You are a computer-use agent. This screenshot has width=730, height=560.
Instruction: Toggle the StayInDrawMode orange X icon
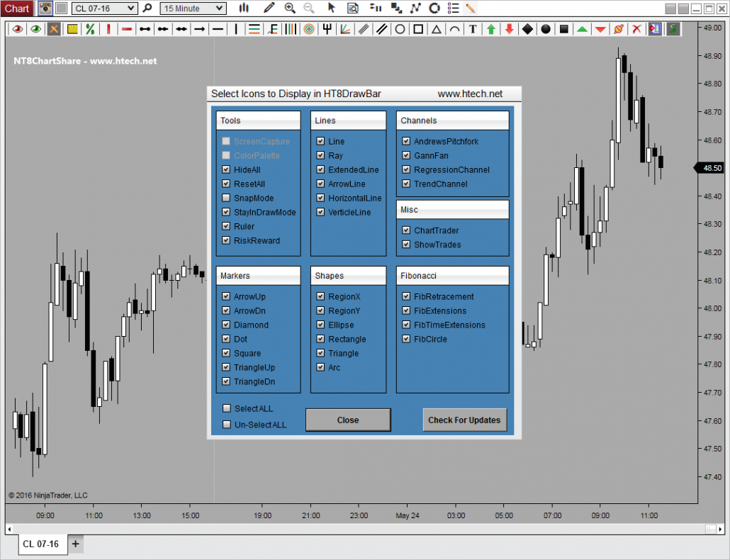click(x=54, y=29)
